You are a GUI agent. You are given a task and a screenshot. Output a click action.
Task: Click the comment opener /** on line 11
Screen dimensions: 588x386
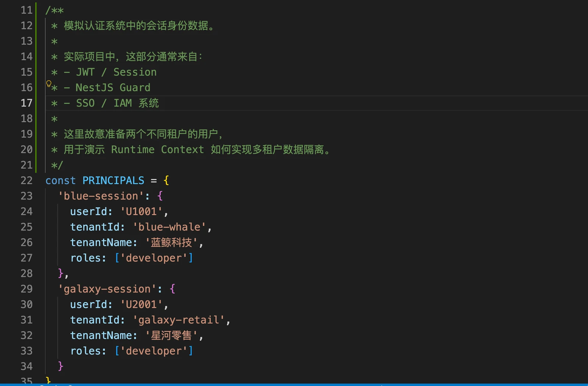(54, 10)
